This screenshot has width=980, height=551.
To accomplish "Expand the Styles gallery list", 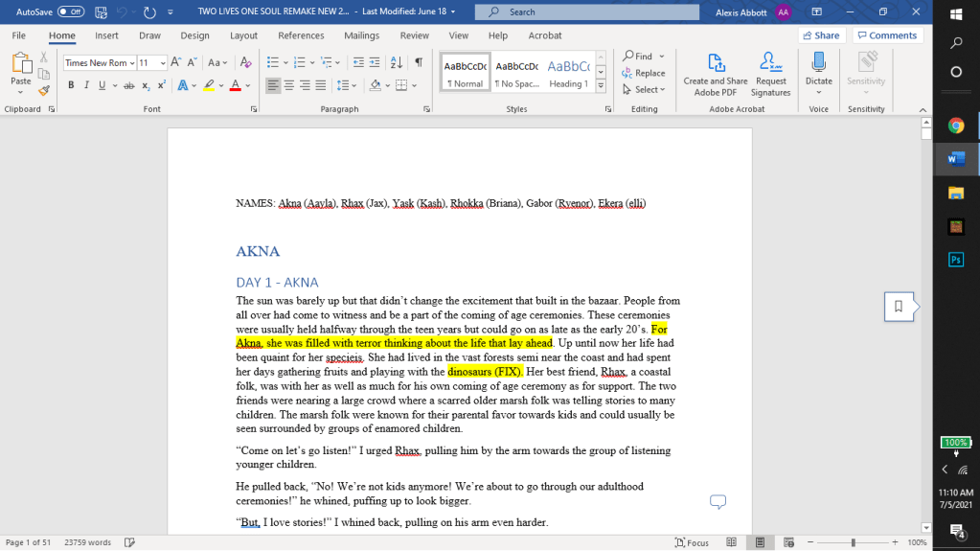I will point(601,87).
